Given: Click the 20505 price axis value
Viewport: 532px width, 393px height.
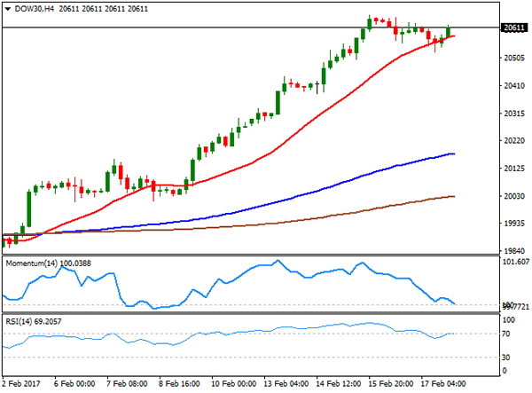Looking at the screenshot, I should [x=514, y=58].
